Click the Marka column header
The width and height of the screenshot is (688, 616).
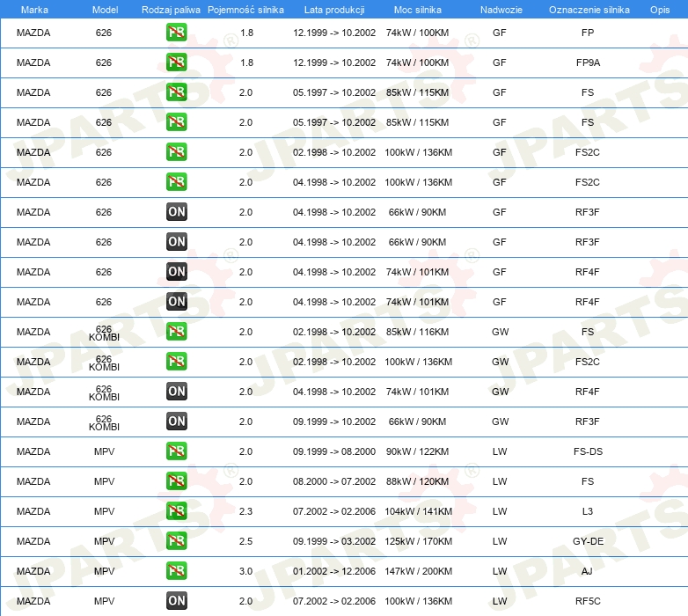34,10
